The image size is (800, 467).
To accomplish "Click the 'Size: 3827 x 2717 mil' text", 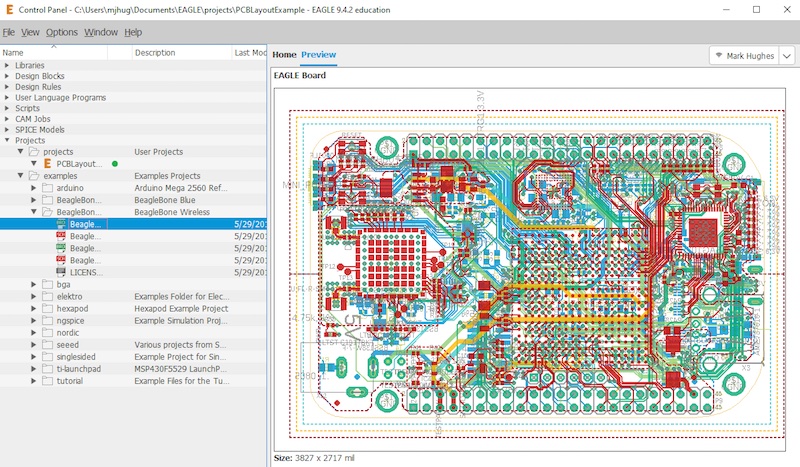I will coord(314,458).
